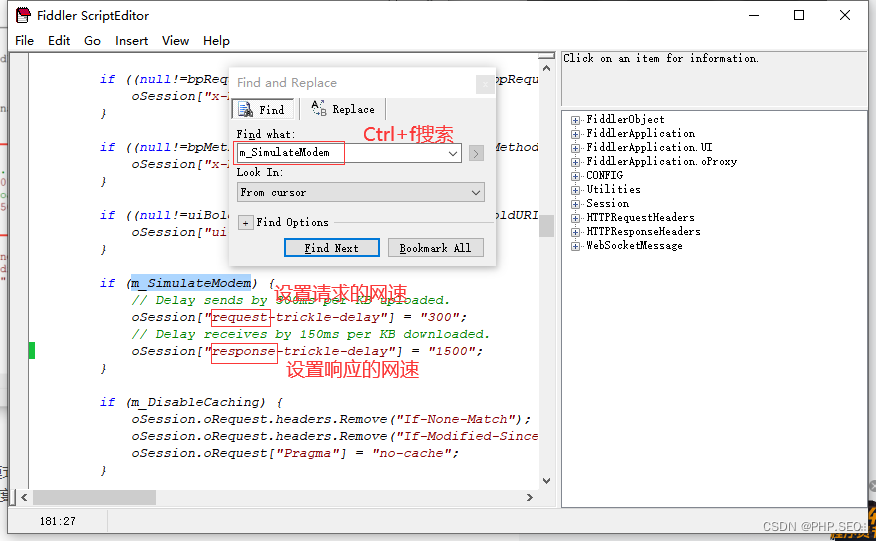Click the 181:27 cursor position status
This screenshot has width=876, height=541.
point(58,521)
